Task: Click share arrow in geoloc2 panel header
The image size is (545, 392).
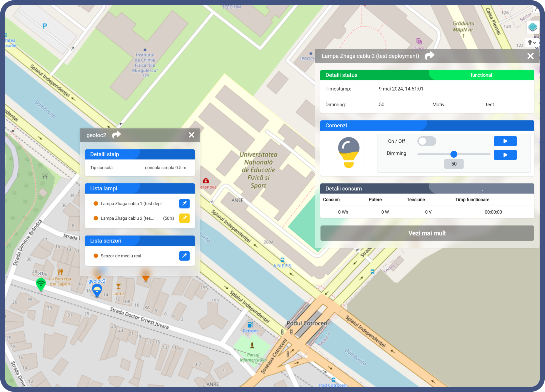Action: pos(116,135)
